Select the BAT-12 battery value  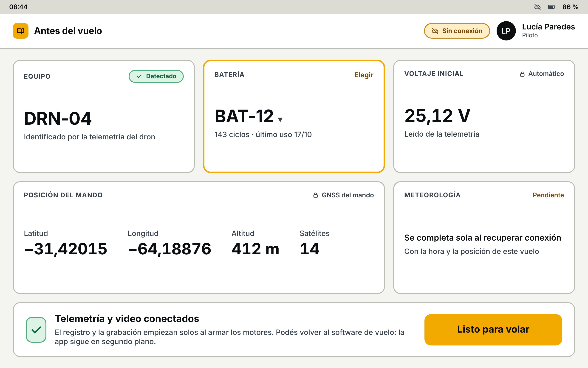tap(244, 116)
